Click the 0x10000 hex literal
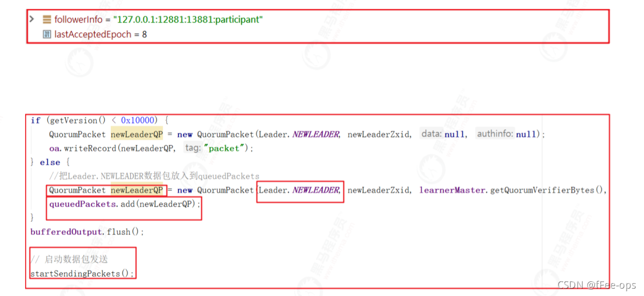Viewport: 644px width, 296px height. click(139, 120)
